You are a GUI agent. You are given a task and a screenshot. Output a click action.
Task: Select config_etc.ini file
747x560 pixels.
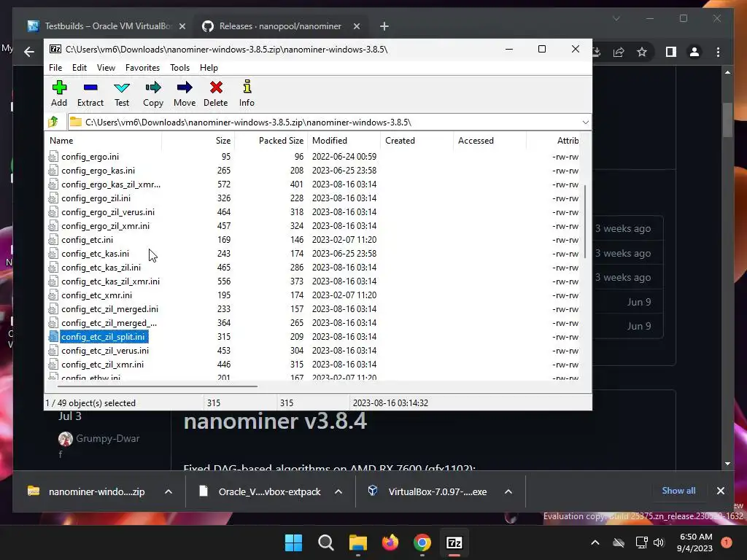[x=88, y=239]
